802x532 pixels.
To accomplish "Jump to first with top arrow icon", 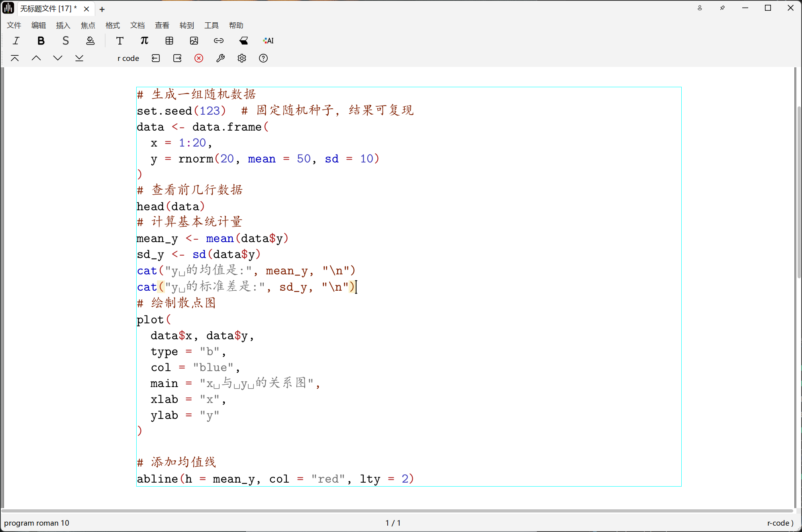I will click(x=15, y=58).
